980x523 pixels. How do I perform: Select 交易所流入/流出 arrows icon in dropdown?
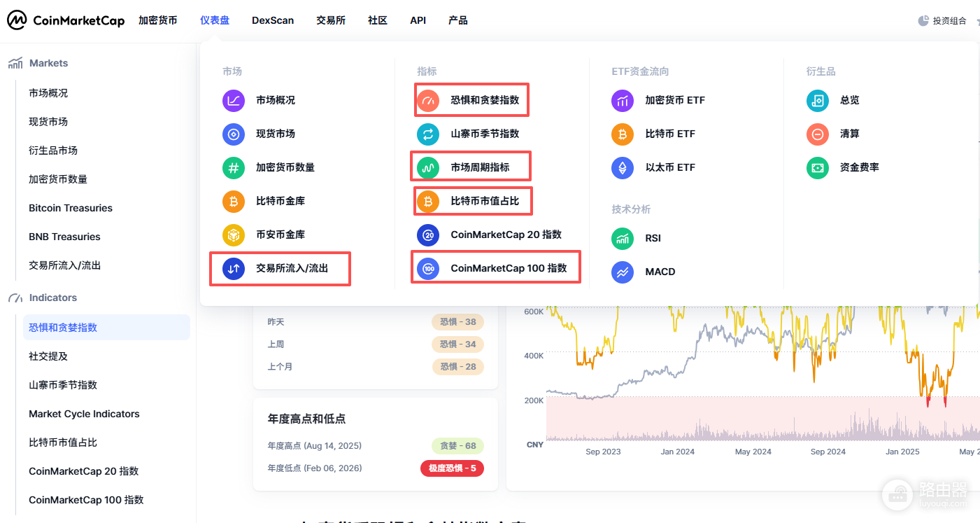[234, 268]
